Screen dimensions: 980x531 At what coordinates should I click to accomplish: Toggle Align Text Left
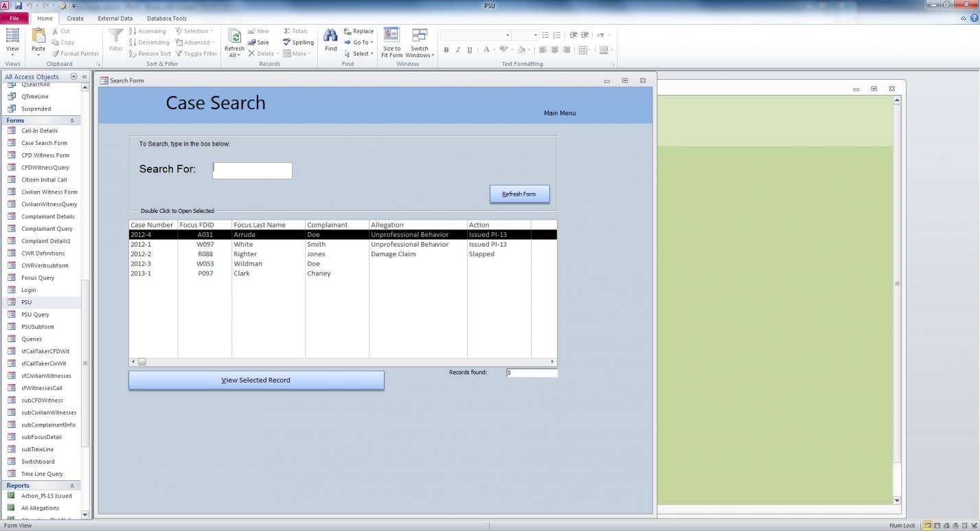pyautogui.click(x=543, y=49)
